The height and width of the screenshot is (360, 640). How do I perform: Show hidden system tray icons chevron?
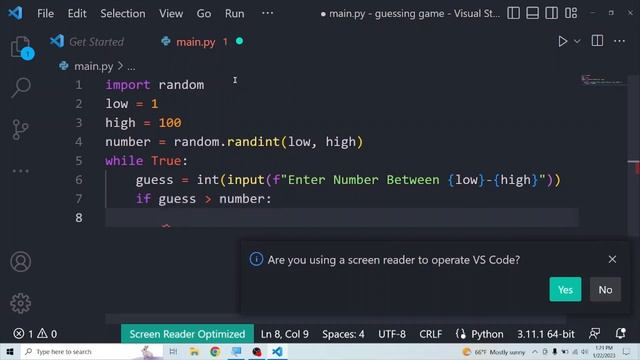[535, 351]
